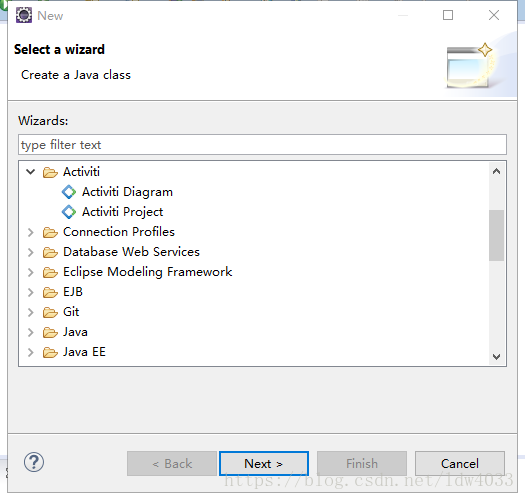Click the < Back button
Image resolution: width=525 pixels, height=500 pixels.
point(172,463)
